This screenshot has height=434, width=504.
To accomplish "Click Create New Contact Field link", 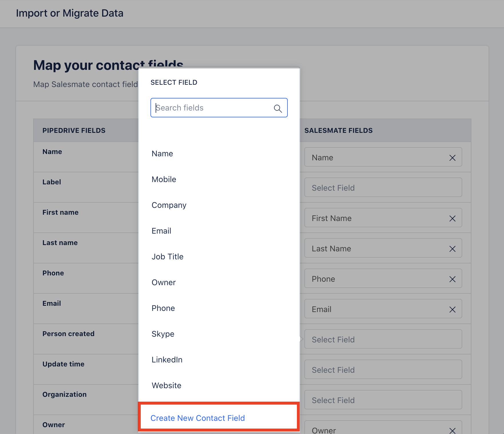I will [x=197, y=418].
